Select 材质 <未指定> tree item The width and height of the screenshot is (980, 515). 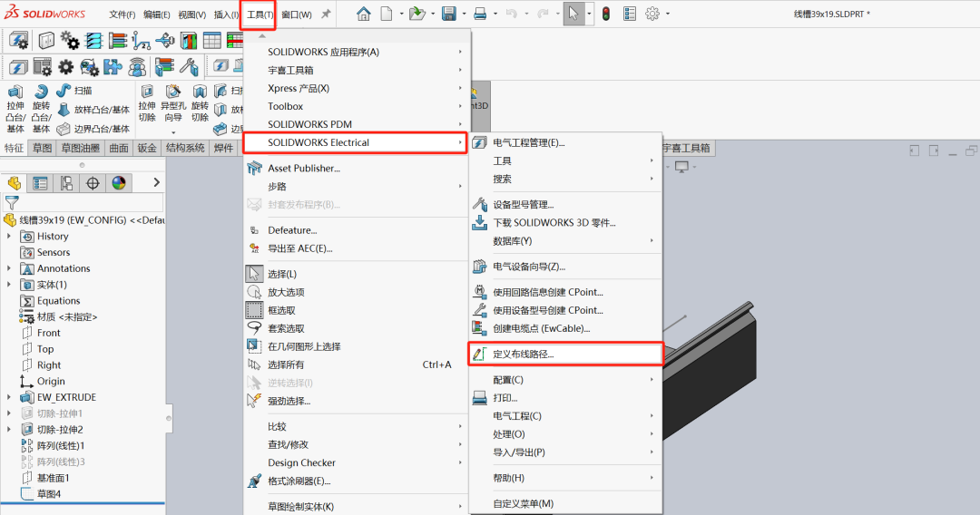click(x=59, y=317)
